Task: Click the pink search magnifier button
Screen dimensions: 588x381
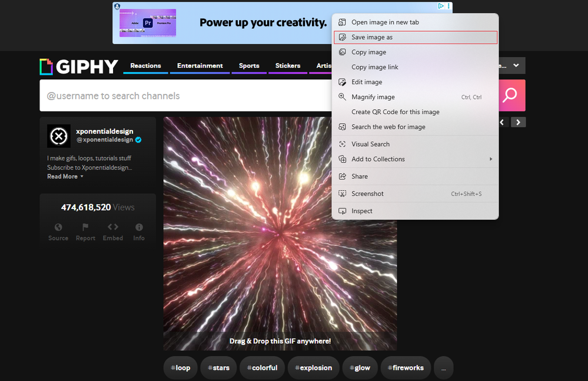Action: click(x=511, y=95)
